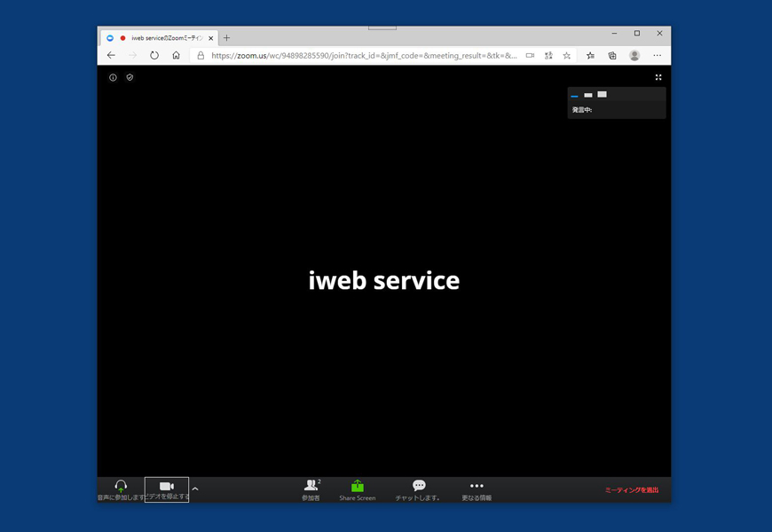Reload the Zoom meeting page

(x=154, y=56)
